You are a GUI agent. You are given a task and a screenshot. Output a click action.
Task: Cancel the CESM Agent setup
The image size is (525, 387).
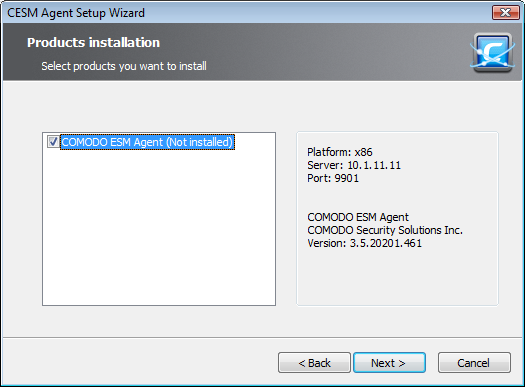pyautogui.click(x=474, y=363)
